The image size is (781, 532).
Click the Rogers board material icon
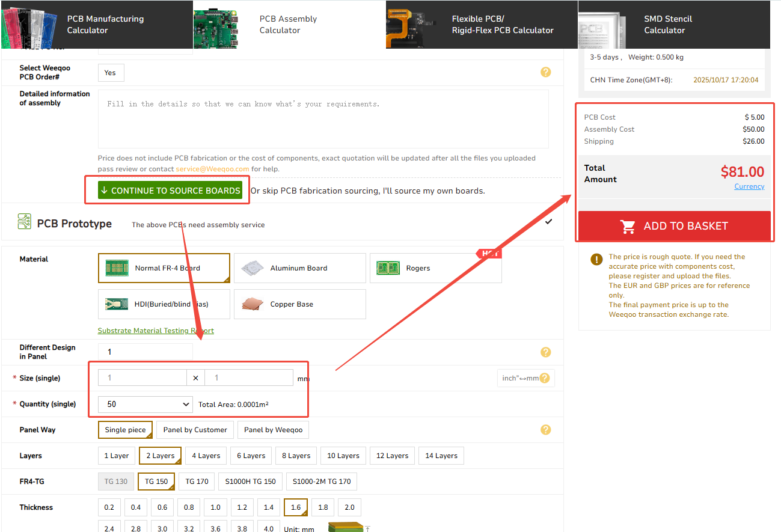click(x=388, y=268)
